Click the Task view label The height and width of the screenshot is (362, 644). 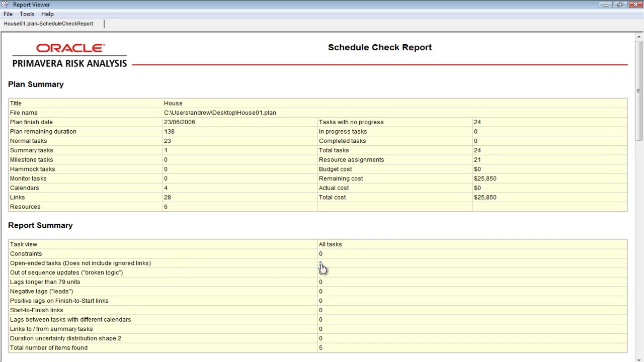click(x=24, y=244)
